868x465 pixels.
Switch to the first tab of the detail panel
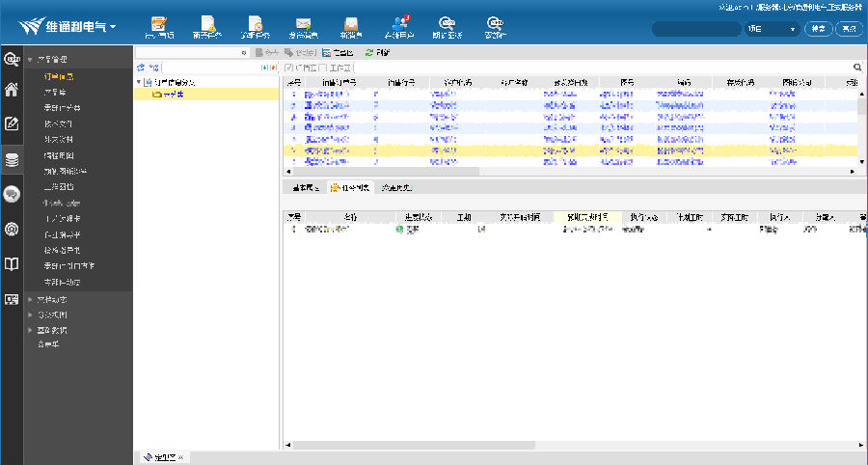click(304, 187)
